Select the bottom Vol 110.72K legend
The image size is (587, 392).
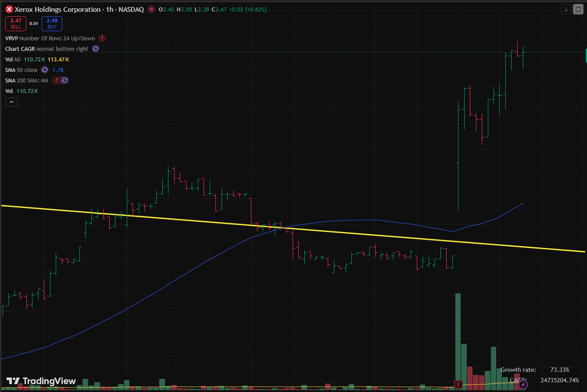click(22, 91)
